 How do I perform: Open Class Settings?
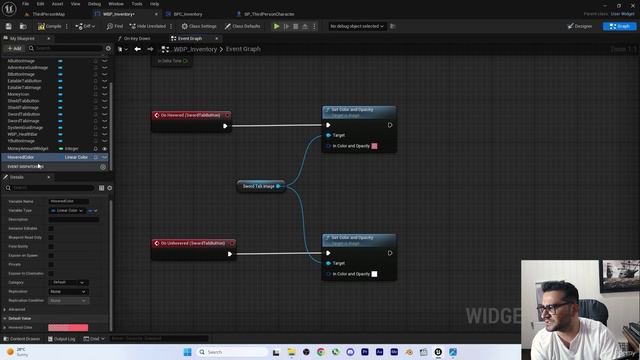click(199, 26)
